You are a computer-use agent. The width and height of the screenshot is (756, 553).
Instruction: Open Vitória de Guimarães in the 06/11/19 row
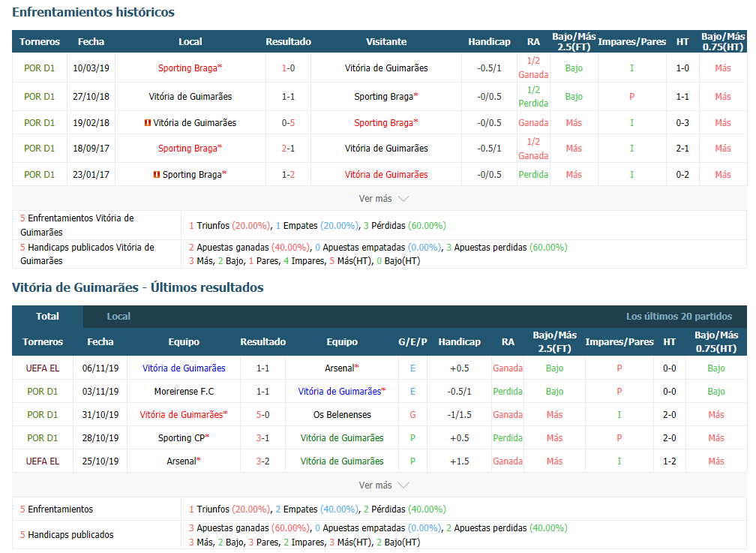[x=184, y=368]
